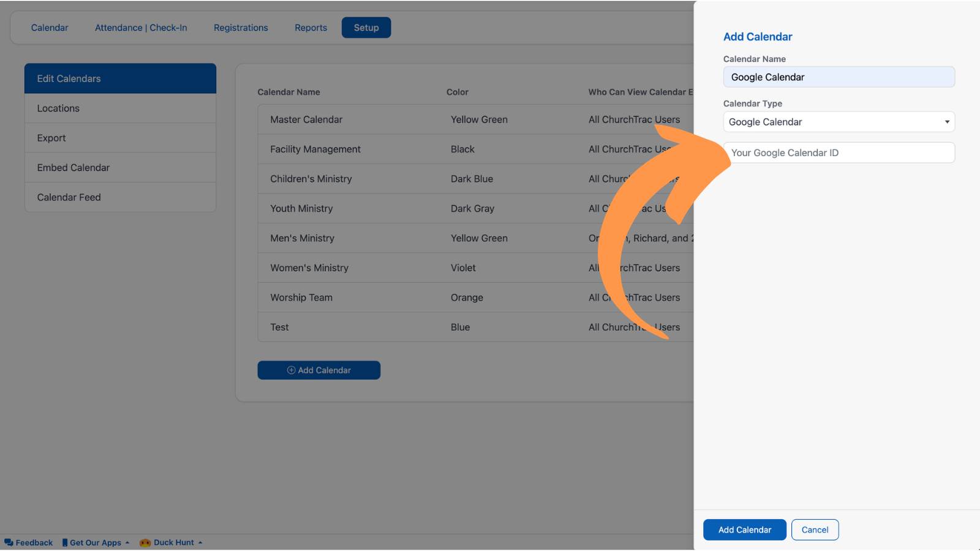980x551 pixels.
Task: Open the Reports tab
Action: tap(311, 28)
